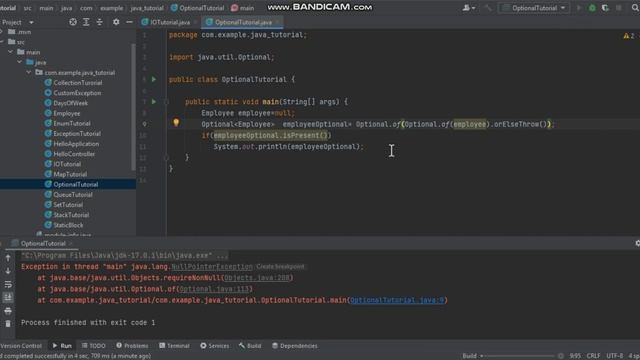Collapse the java folder in tree
This screenshot has height=360, width=640.
point(20,62)
